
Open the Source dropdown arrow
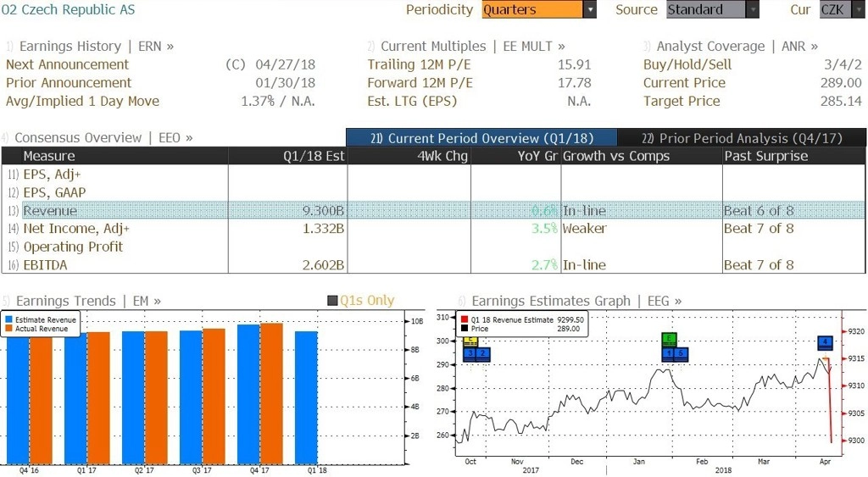pyautogui.click(x=753, y=9)
